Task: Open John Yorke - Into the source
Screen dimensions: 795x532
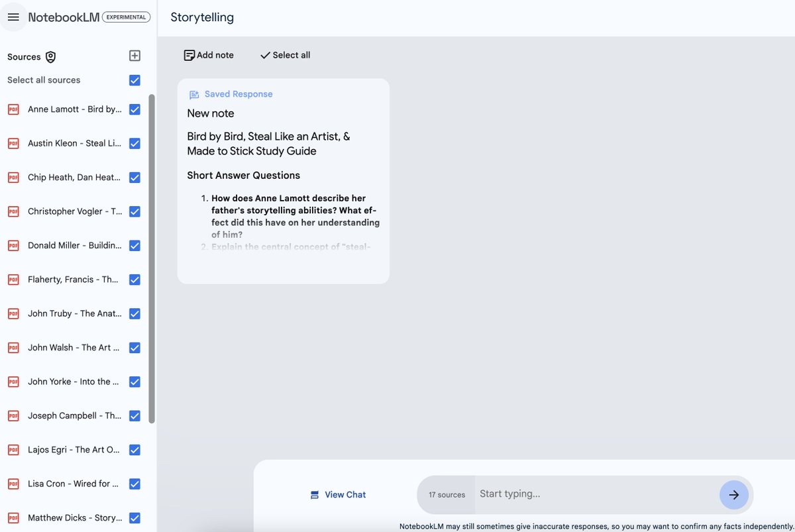Action: coord(75,382)
